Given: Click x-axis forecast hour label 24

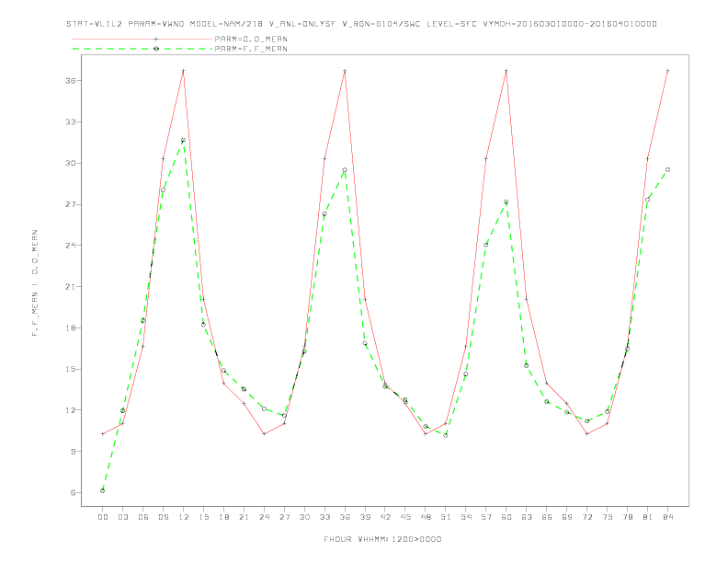Looking at the screenshot, I should click(x=264, y=517).
